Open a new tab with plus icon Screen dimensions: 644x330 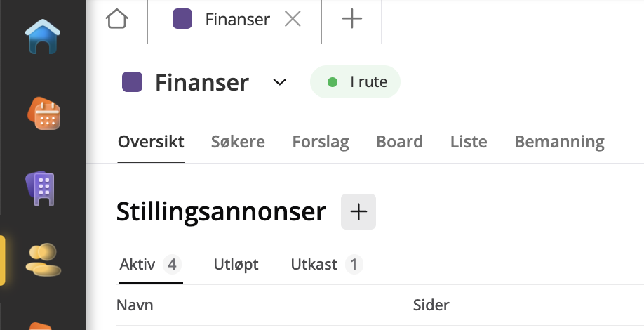351,20
